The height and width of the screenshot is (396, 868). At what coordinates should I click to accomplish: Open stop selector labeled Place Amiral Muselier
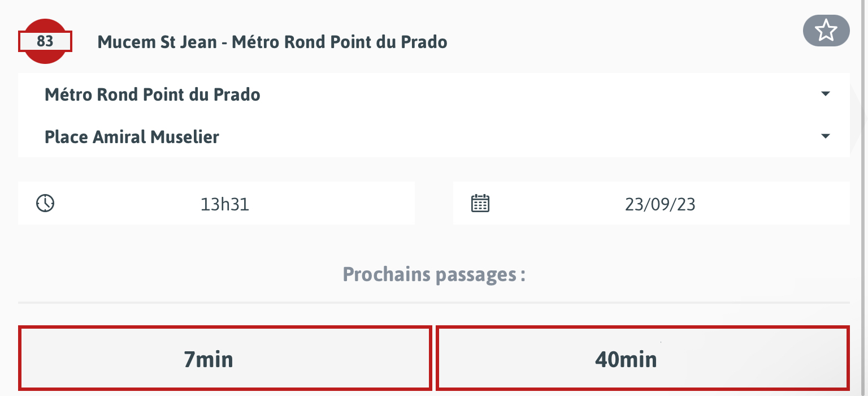[132, 137]
